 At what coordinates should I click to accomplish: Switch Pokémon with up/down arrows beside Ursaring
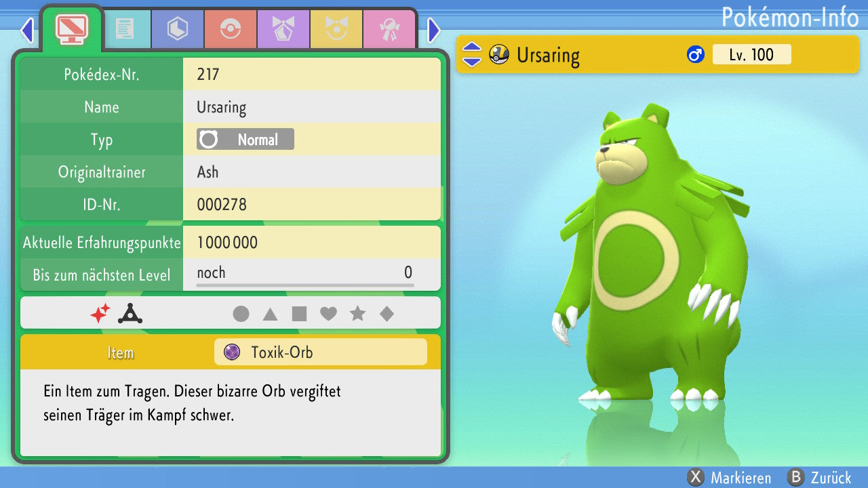471,55
